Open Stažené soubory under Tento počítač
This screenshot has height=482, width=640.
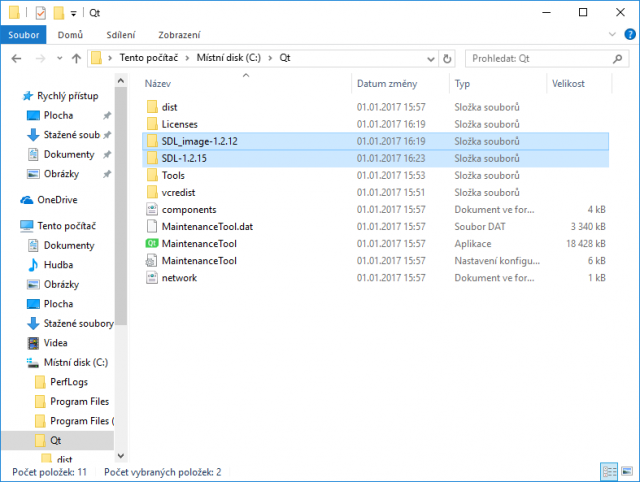[78, 324]
